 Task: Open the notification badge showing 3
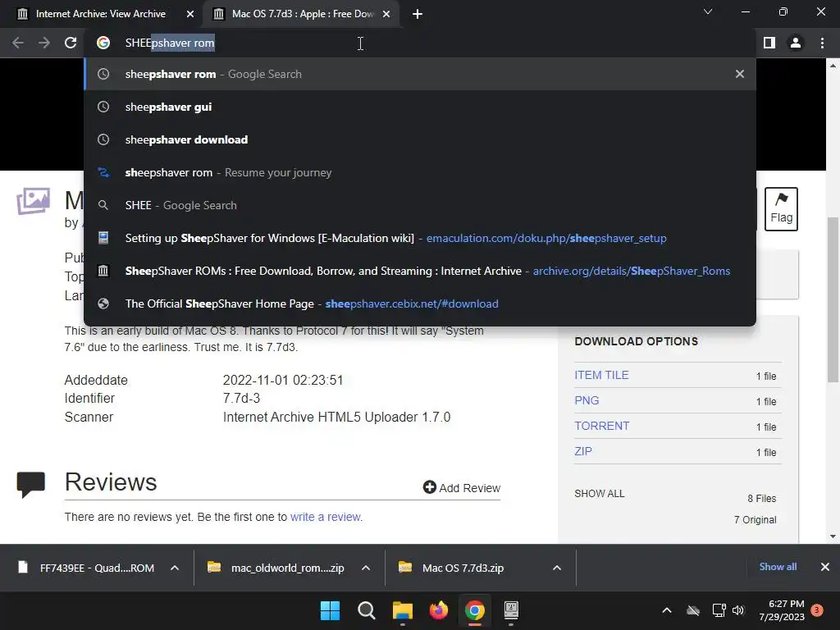[x=817, y=610]
